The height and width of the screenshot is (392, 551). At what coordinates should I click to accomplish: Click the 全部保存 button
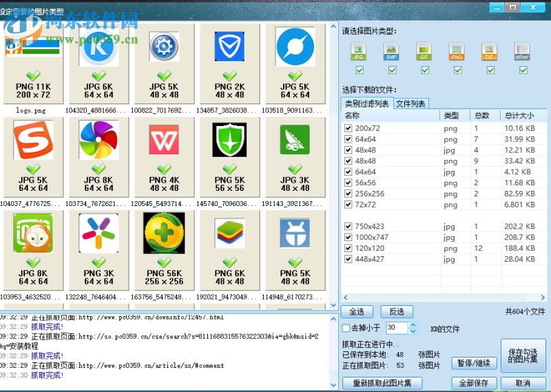click(474, 383)
